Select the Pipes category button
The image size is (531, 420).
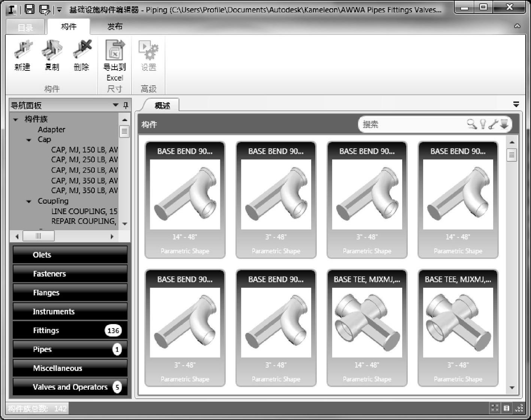point(70,349)
